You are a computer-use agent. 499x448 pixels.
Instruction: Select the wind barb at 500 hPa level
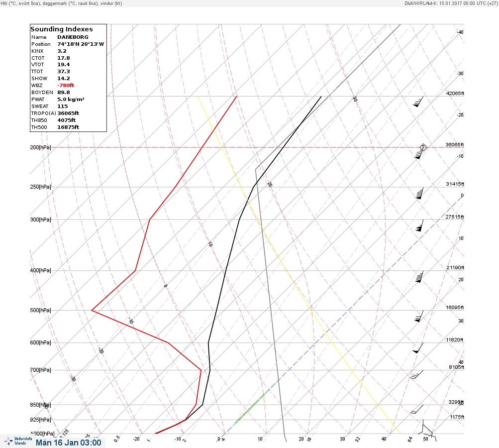click(x=419, y=316)
